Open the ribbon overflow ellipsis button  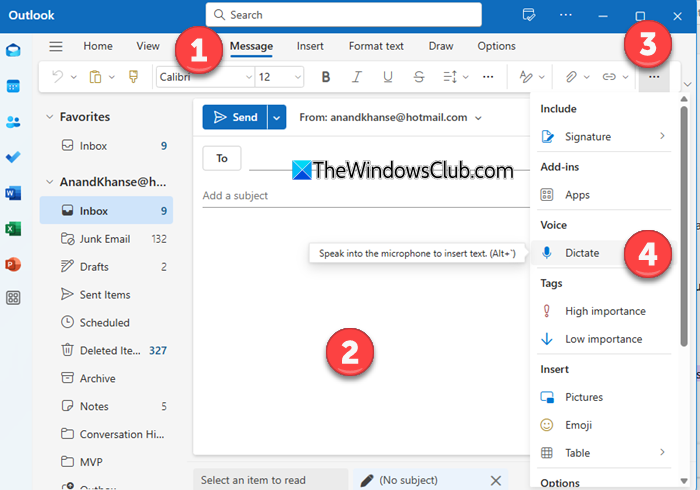click(x=654, y=77)
